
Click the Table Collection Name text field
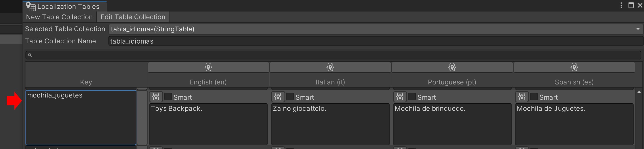point(375,41)
